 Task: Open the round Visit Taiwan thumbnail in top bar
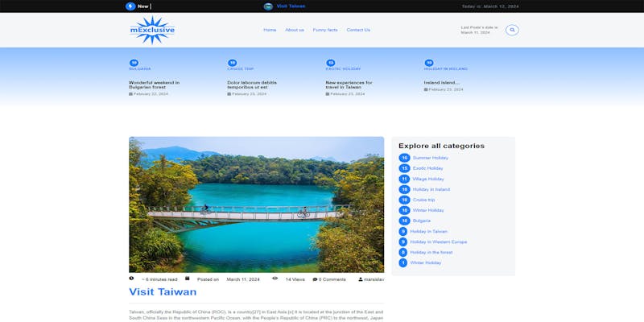[268, 6]
